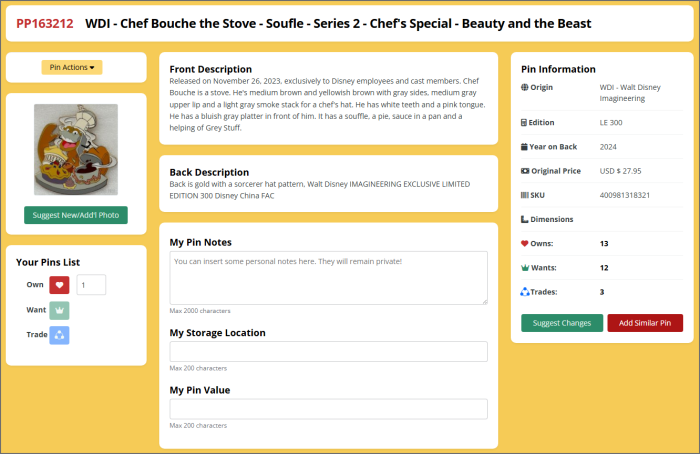Click the Owns heart icon
This screenshot has width=700, height=454.
pos(525,243)
